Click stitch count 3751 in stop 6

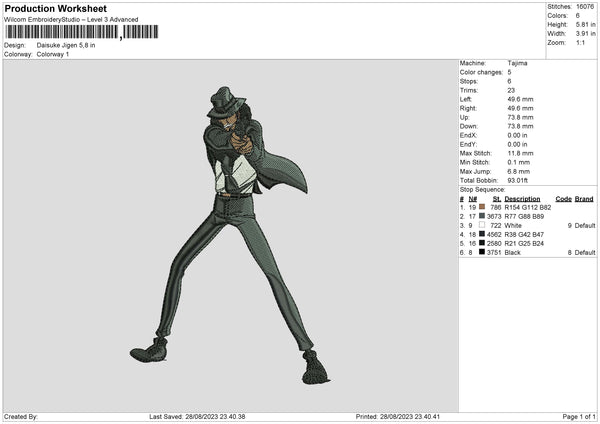tap(494, 253)
